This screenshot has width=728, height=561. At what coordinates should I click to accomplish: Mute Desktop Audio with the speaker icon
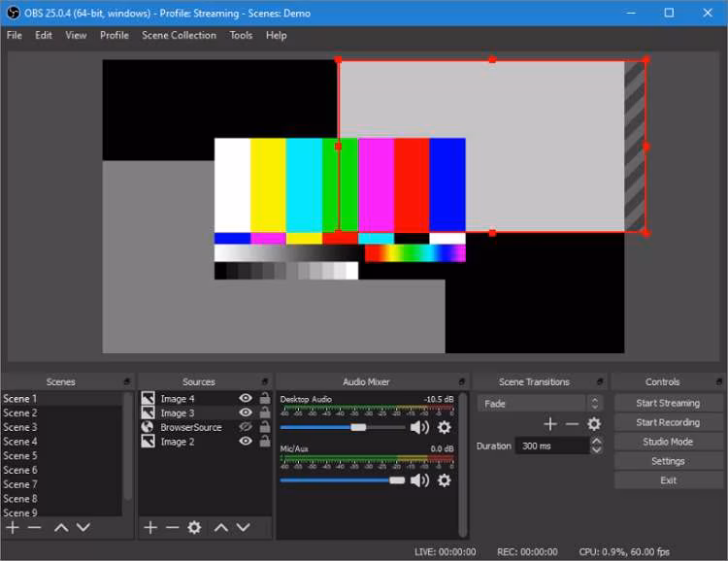419,427
